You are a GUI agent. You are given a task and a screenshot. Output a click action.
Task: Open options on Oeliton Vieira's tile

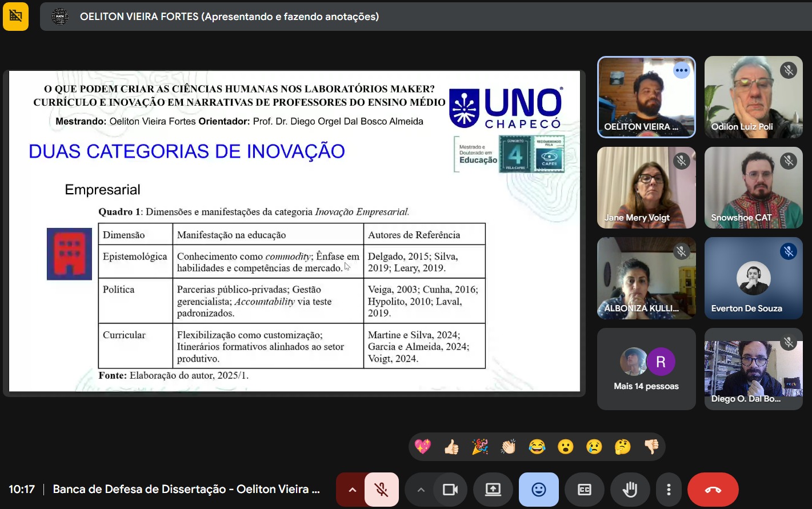(x=681, y=70)
